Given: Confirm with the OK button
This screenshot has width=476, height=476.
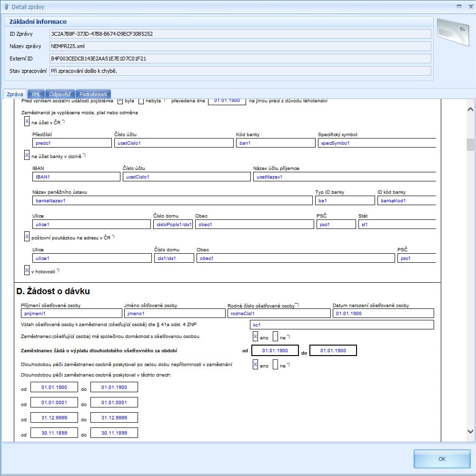Looking at the screenshot, I should (442, 459).
